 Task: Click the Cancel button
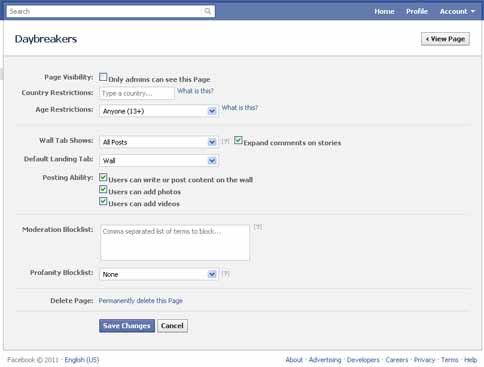click(x=172, y=326)
